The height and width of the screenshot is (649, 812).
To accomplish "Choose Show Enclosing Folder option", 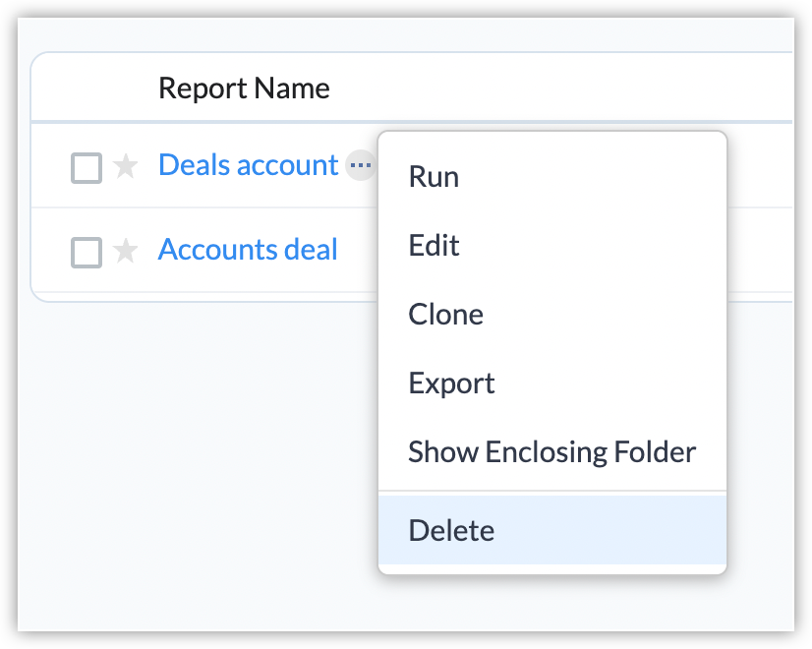I will pos(551,452).
